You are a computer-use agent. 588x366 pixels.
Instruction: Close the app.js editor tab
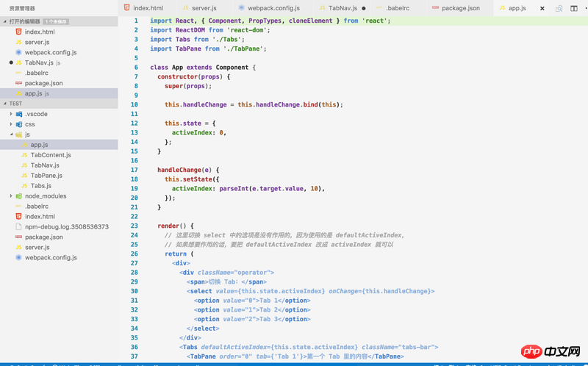click(x=543, y=8)
